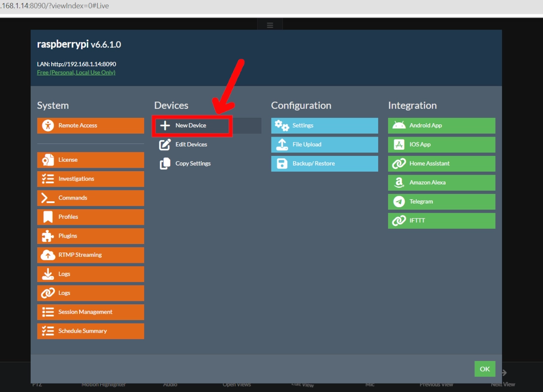Click the Amazon Alexa logo icon
This screenshot has width=543, height=392.
pyautogui.click(x=399, y=182)
